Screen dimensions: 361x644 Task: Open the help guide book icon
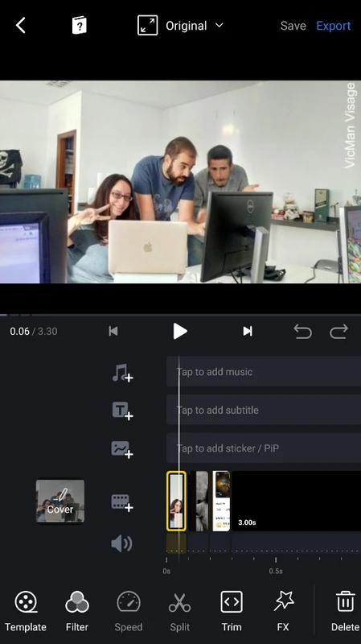pos(79,26)
